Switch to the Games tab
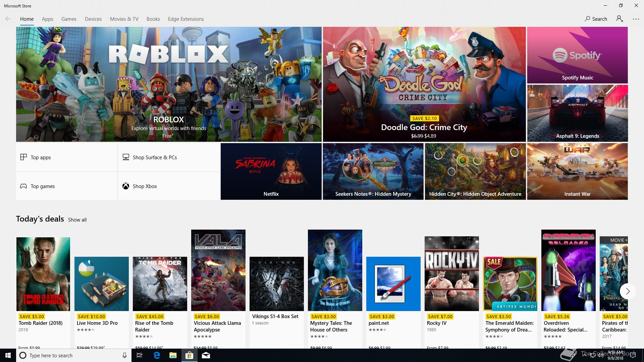Screen dimensions: 644x362 (x=69, y=19)
